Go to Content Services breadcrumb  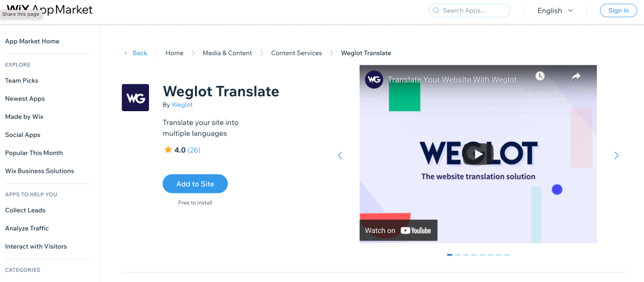(x=297, y=53)
